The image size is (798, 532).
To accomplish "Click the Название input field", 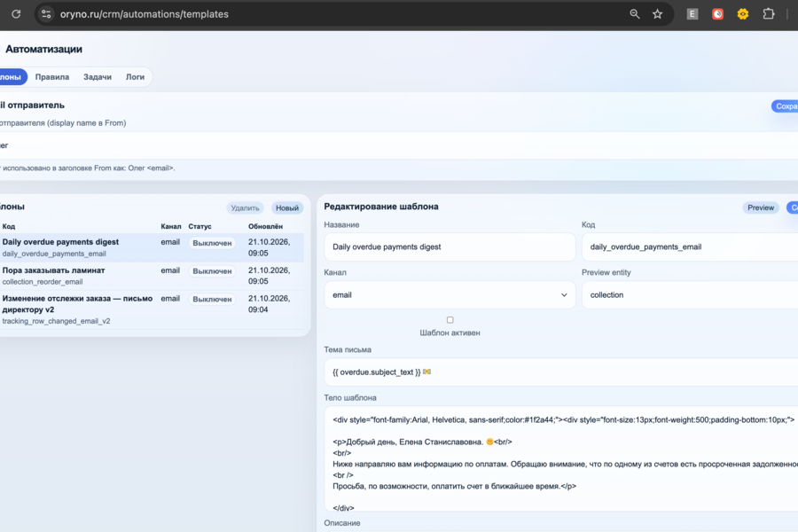I will 450,246.
